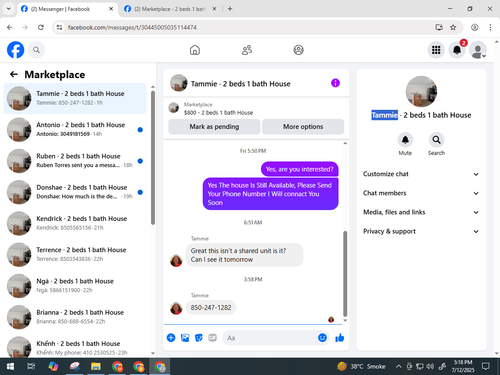Switch to Marketplace browser tab
Screen dimensions: 500x375
pyautogui.click(x=169, y=9)
